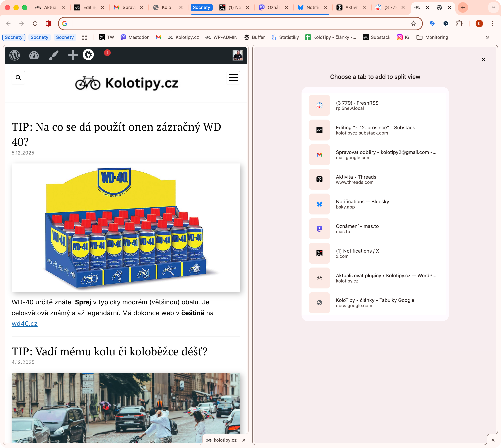Open the tab search dropdown arrow
Image resolution: width=501 pixels, height=448 pixels.
pyautogui.click(x=493, y=7)
